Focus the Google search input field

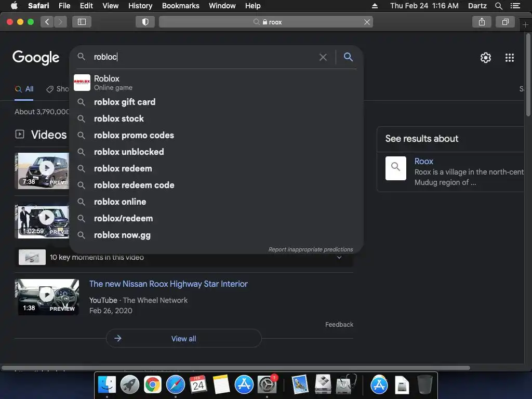[x=204, y=57]
